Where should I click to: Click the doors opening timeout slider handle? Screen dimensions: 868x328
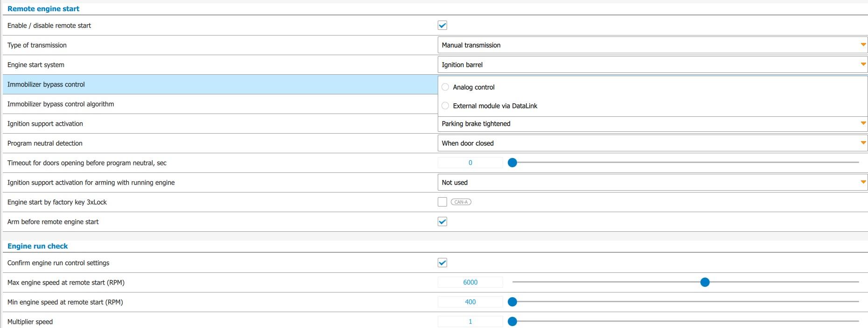(x=512, y=163)
